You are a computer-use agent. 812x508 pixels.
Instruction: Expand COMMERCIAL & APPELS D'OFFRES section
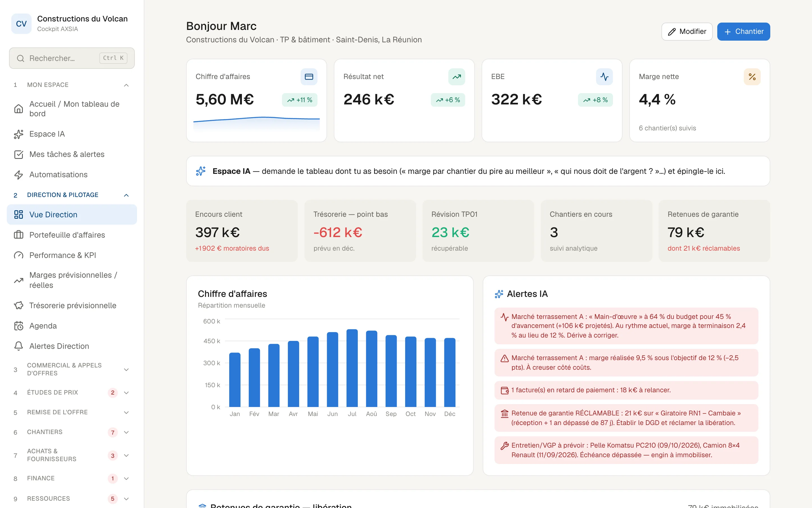(x=126, y=369)
